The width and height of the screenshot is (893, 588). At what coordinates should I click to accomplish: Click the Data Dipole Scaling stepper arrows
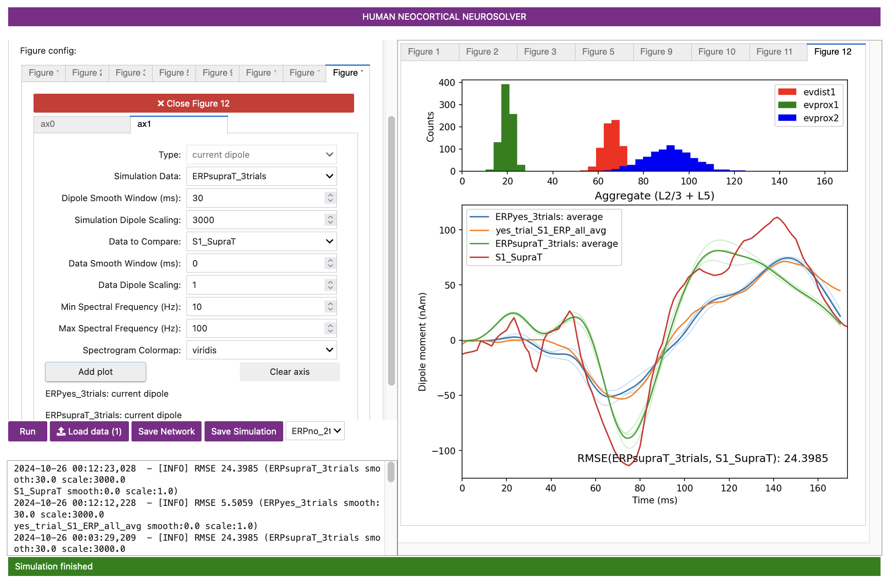pos(330,285)
